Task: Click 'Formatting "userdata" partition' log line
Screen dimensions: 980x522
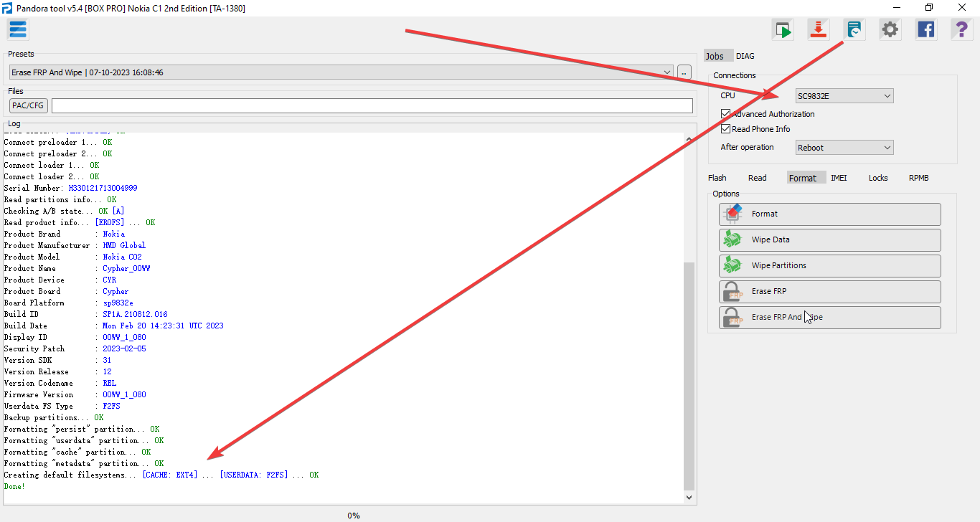Action: (x=84, y=440)
